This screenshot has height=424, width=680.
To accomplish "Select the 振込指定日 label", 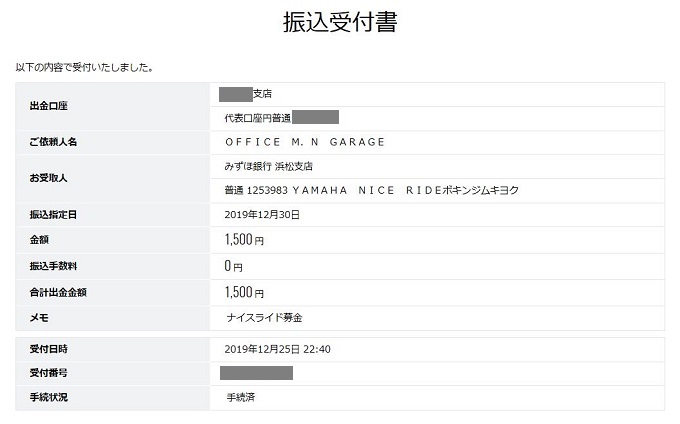I will pyautogui.click(x=53, y=215).
